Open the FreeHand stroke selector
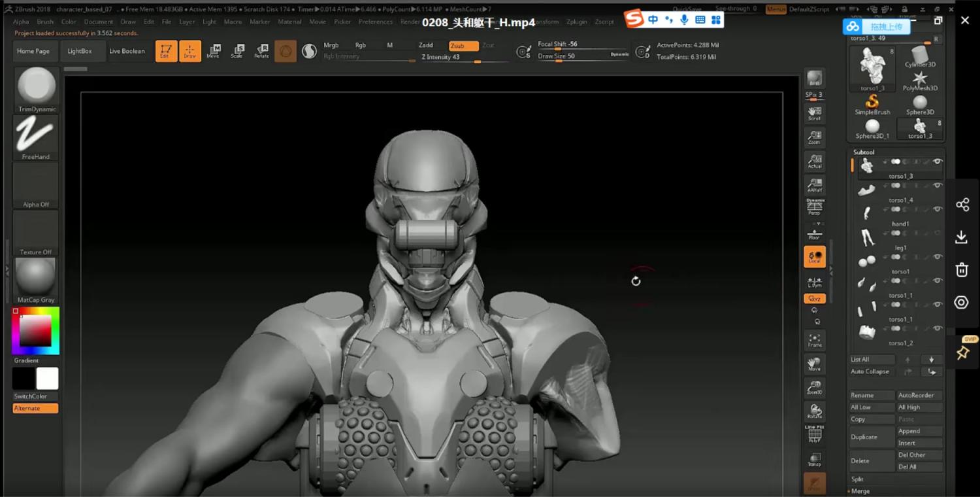 pos(37,138)
